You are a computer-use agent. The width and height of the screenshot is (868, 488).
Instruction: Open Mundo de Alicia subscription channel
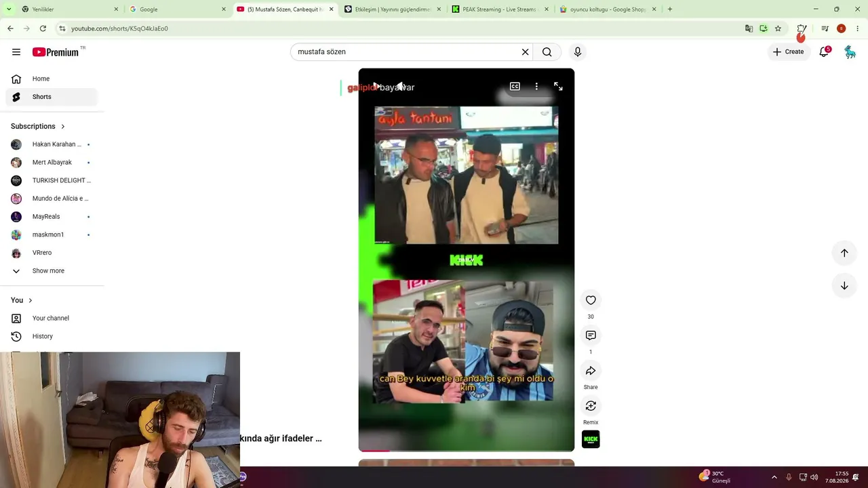(52, 199)
